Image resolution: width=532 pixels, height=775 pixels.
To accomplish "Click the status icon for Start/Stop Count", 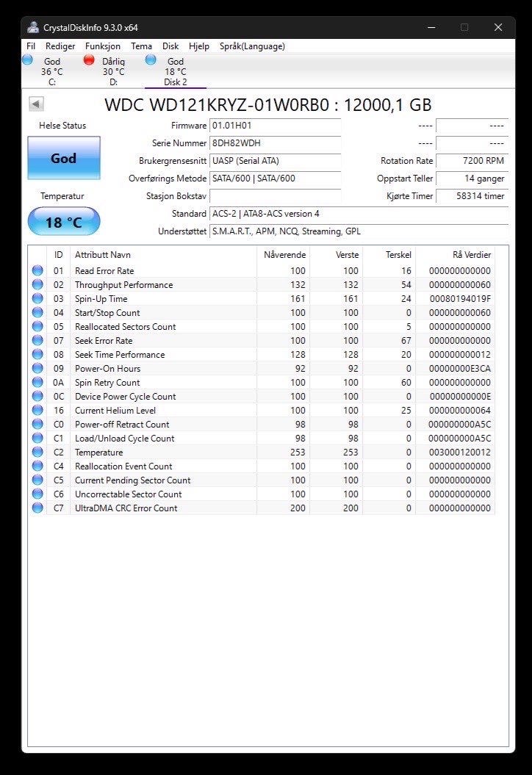I will [37, 312].
